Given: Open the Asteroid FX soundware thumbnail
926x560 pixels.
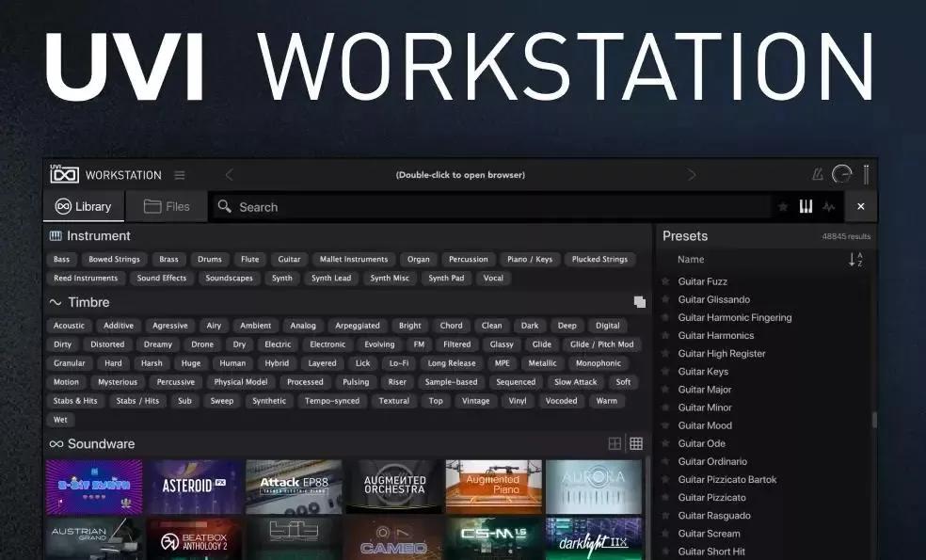Looking at the screenshot, I should [x=194, y=487].
